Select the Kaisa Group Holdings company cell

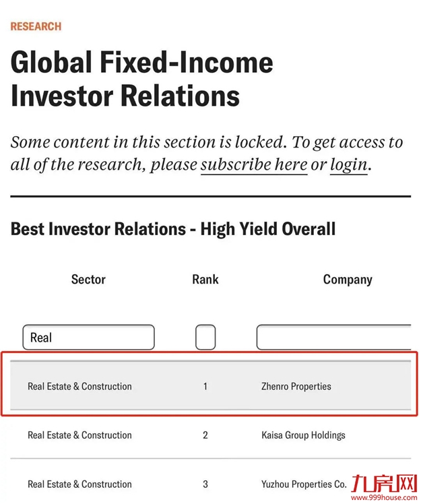[303, 435]
